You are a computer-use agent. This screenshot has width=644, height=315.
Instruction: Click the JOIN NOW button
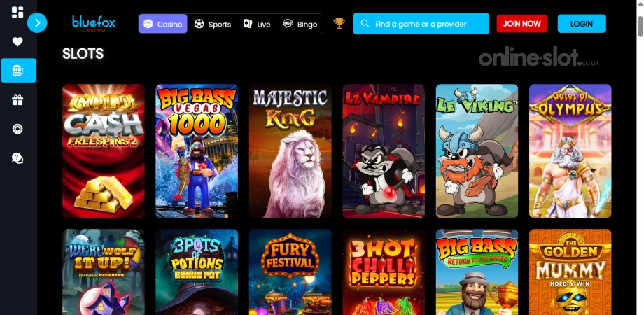click(522, 23)
